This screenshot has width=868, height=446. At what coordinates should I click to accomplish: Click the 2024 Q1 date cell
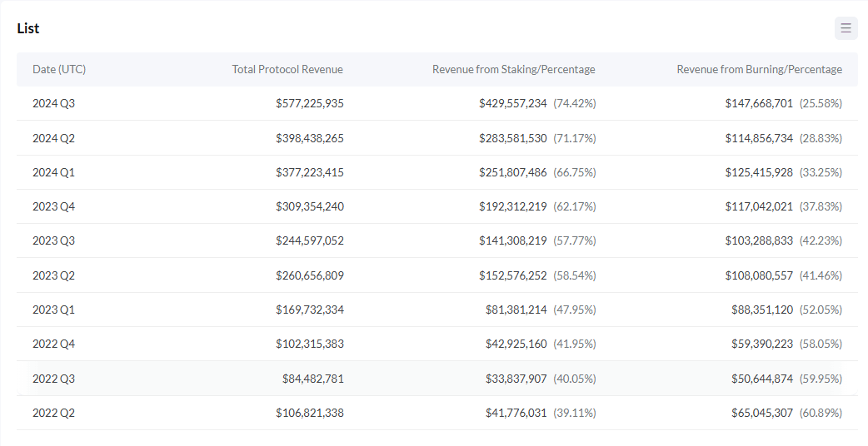pos(54,172)
